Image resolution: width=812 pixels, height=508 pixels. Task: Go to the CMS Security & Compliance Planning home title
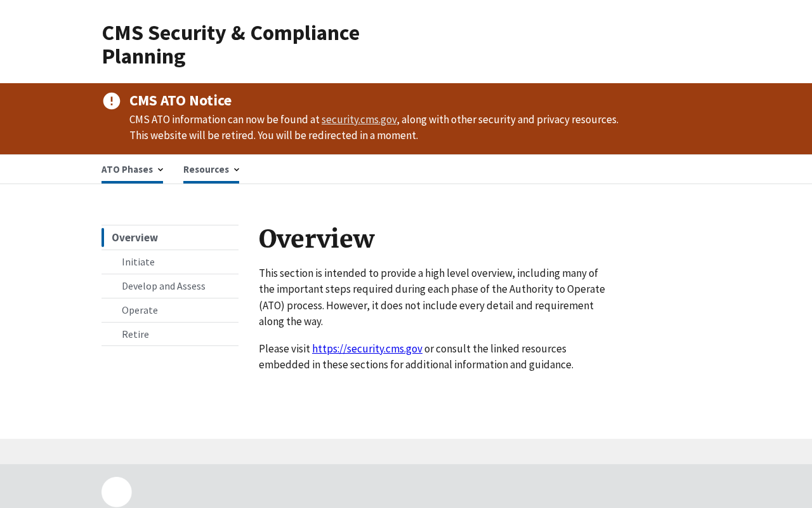click(230, 44)
